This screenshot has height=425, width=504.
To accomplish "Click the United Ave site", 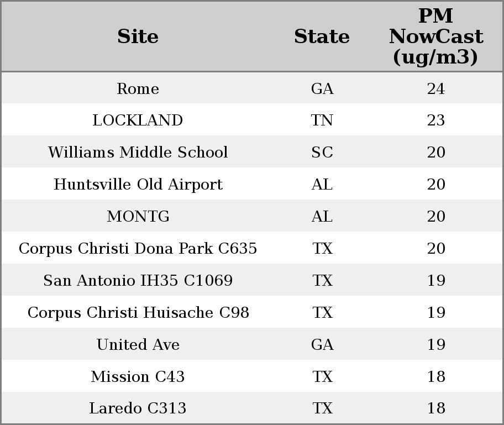I will tap(138, 345).
